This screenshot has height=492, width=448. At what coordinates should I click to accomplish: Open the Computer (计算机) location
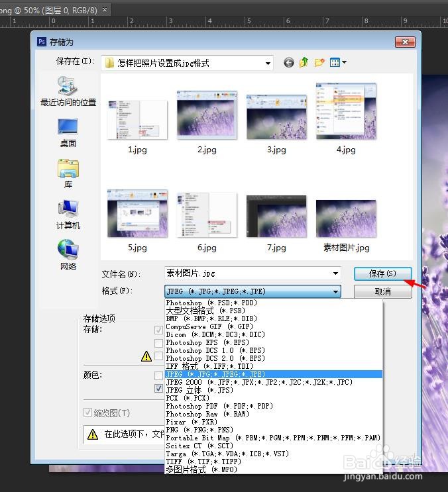(x=68, y=215)
